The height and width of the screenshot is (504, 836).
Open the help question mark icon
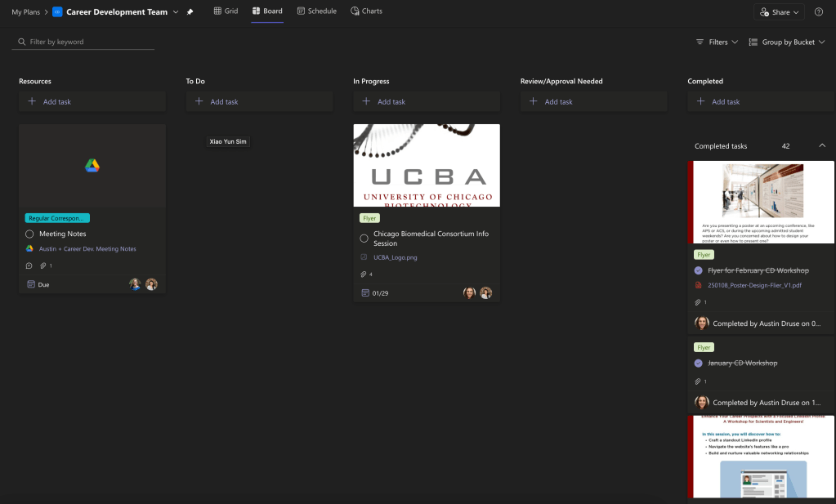(819, 12)
